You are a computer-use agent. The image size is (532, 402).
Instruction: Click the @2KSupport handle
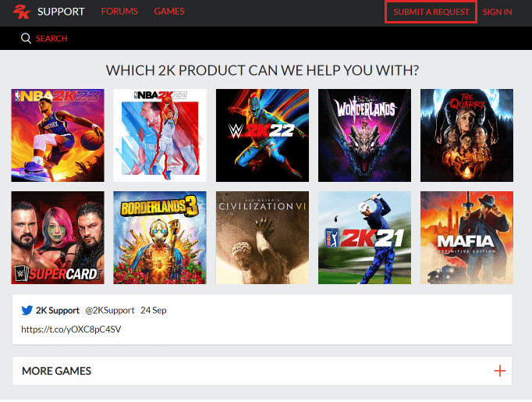[x=109, y=311]
